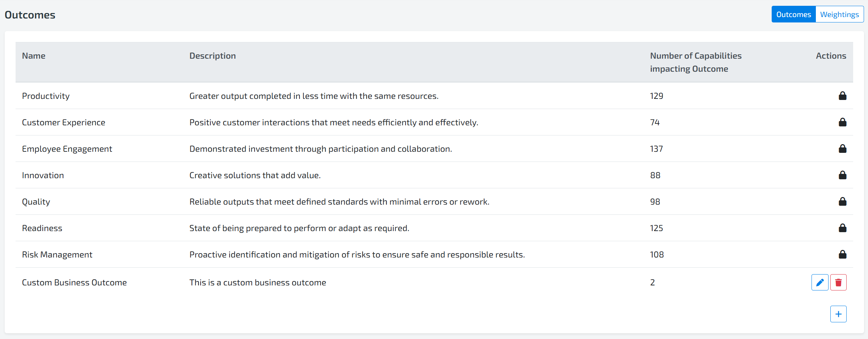The height and width of the screenshot is (339, 868).
Task: Click the lock icon for Employee Engagement
Action: pos(842,149)
